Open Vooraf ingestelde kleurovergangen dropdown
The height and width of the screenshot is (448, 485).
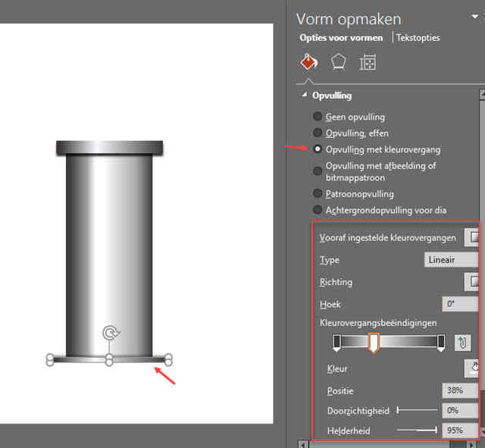coord(471,237)
